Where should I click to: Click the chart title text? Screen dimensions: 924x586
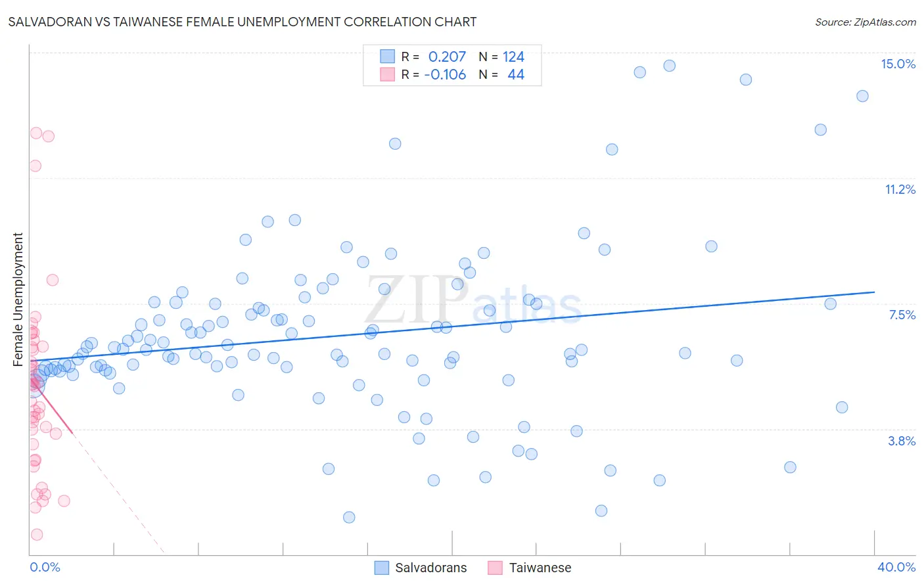(x=243, y=22)
